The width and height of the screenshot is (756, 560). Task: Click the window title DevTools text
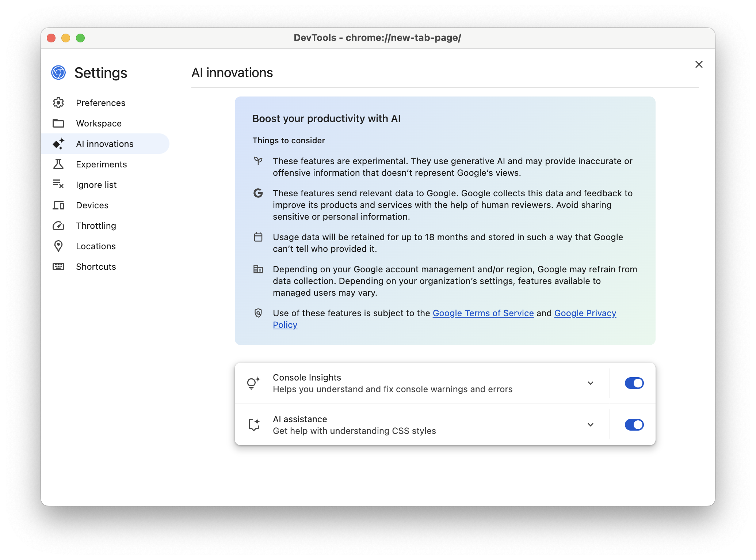point(378,38)
